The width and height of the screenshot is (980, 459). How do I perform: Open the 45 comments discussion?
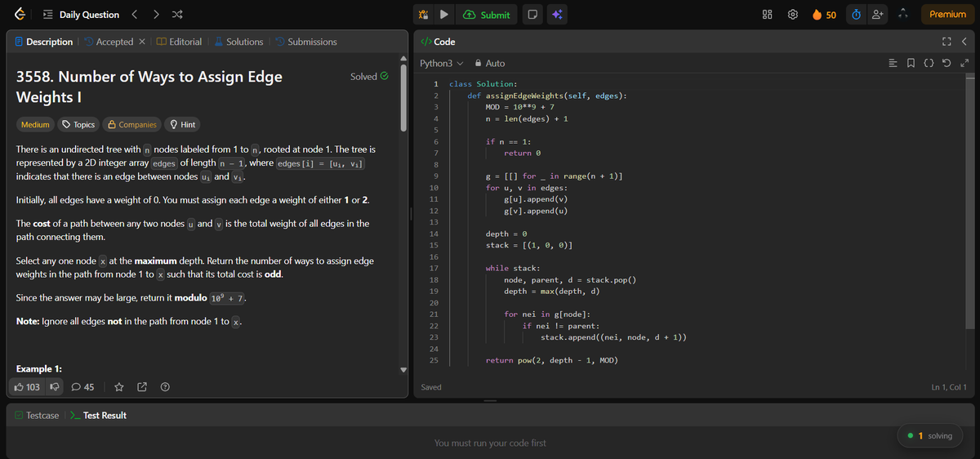[83, 387]
